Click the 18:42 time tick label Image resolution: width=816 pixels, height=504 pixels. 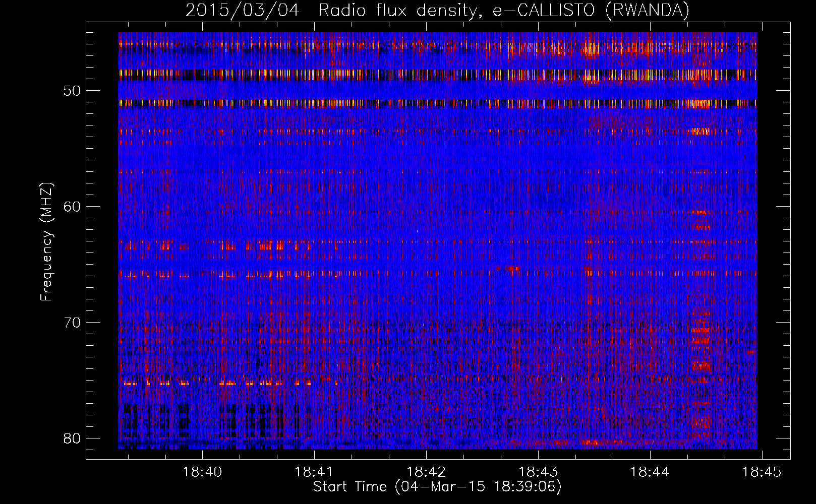click(426, 472)
